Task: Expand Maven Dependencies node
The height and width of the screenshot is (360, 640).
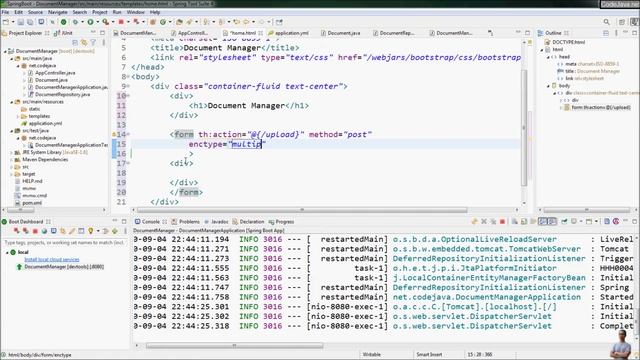Action: pos(12,160)
